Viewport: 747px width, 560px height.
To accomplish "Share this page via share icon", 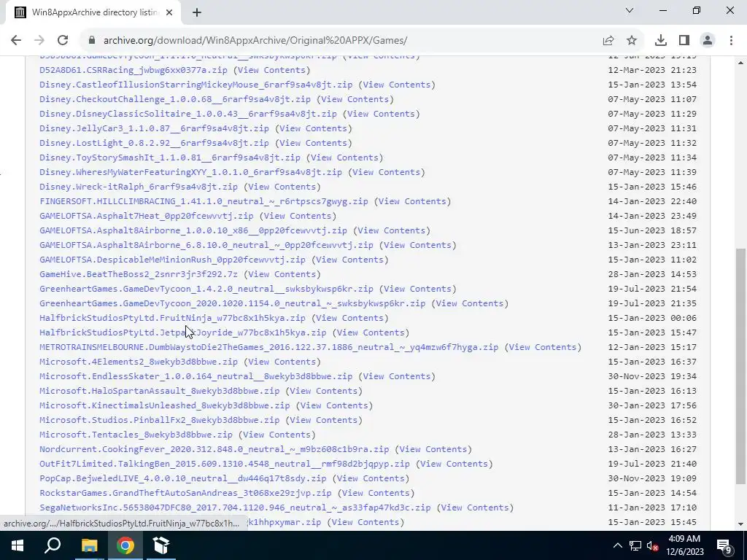I will tap(608, 41).
